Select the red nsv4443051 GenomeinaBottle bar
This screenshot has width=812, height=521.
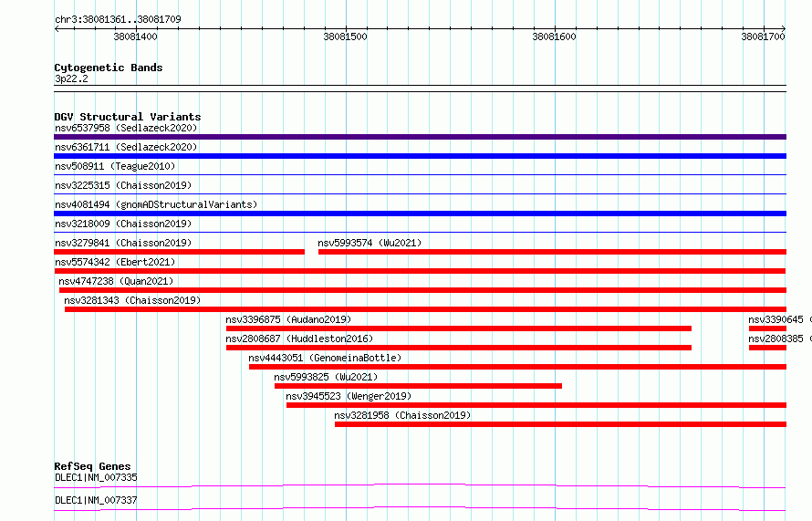(518, 367)
